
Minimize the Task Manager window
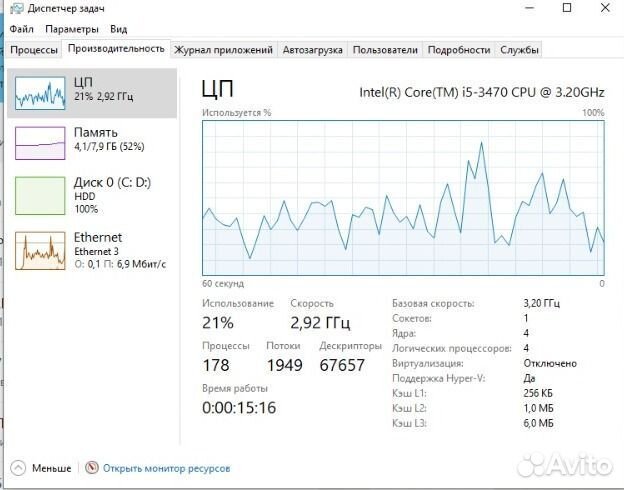pyautogui.click(x=530, y=8)
